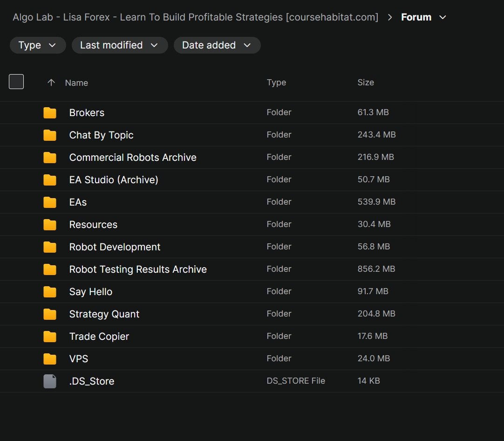Viewport: 504px width, 441px height.
Task: Click the .DS_Store file icon
Action: tap(50, 381)
